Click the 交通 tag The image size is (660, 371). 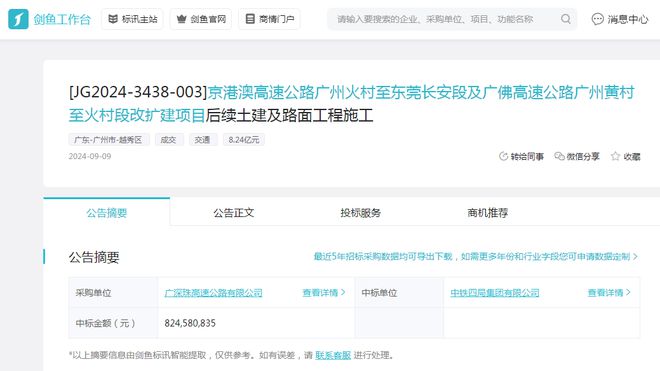(x=203, y=140)
